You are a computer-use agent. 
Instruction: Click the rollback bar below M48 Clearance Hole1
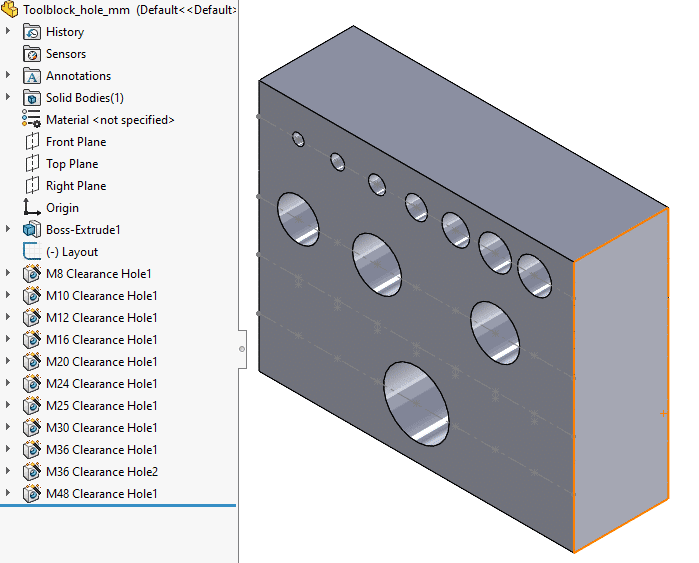(118, 505)
